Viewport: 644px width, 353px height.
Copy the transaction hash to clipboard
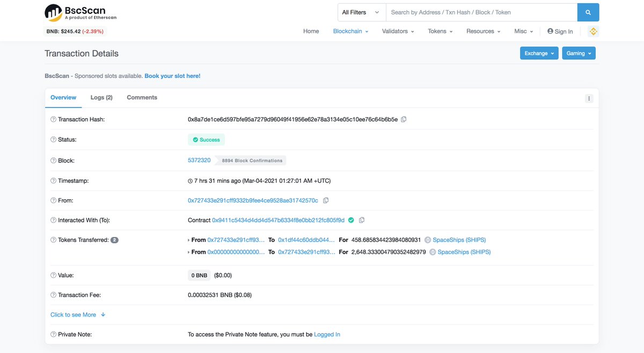pyautogui.click(x=404, y=119)
